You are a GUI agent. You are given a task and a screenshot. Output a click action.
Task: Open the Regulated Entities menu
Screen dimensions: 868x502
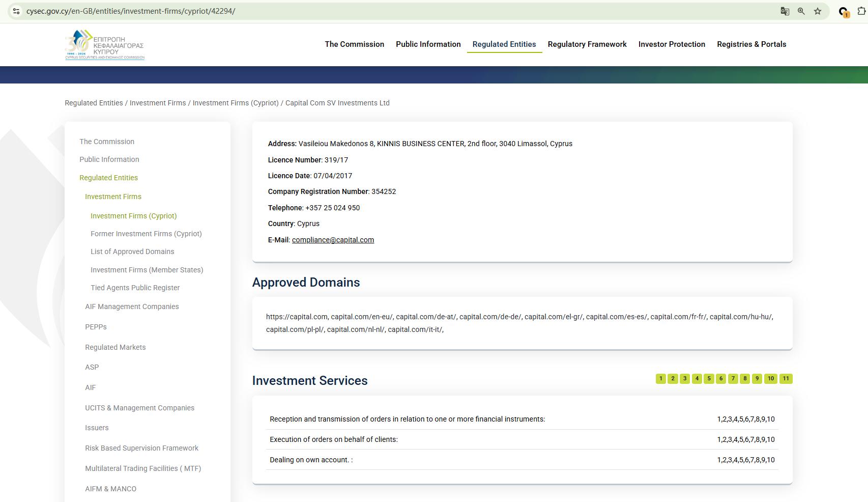point(504,44)
